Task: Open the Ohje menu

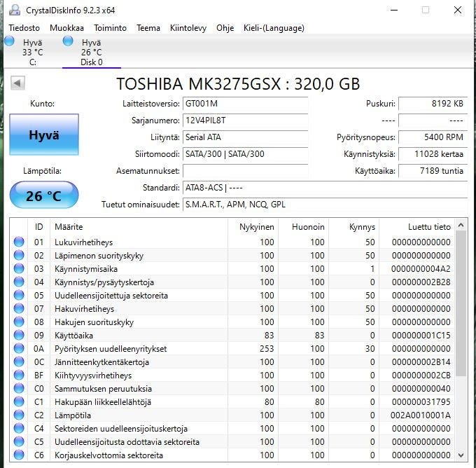Action: pyautogui.click(x=225, y=28)
